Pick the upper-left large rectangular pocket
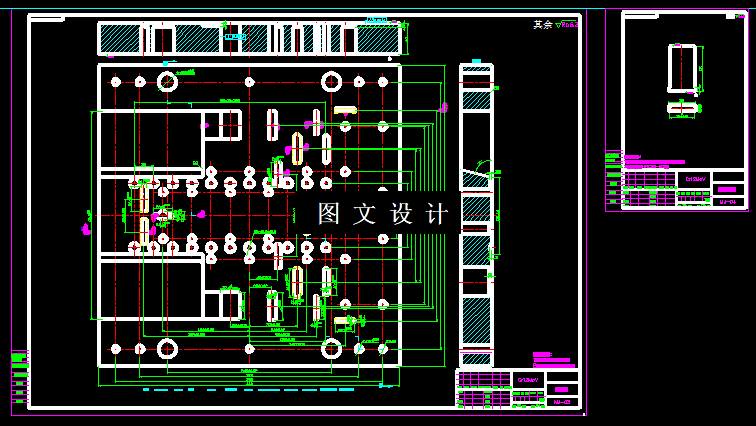Viewport: 756px width, 426px height. pos(151,140)
